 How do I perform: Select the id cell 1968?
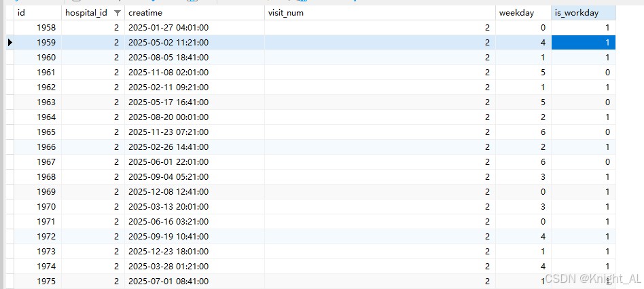(x=38, y=176)
